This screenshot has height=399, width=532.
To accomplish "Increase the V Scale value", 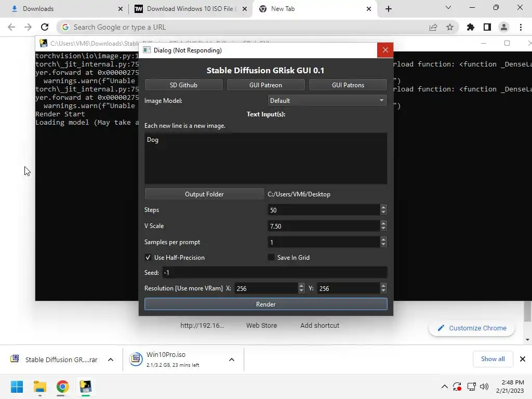I will tap(383, 223).
